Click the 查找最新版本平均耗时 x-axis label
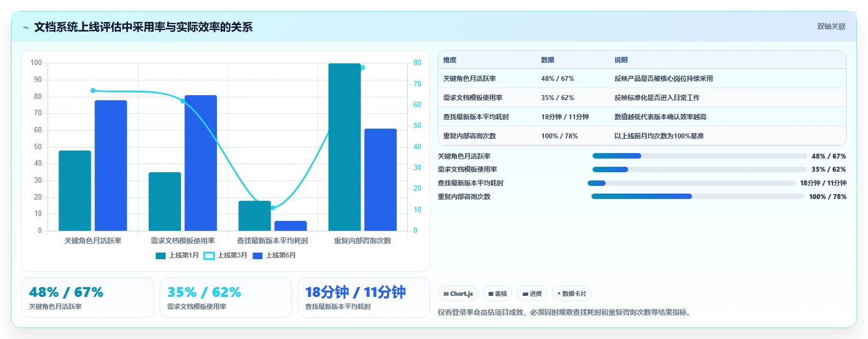The image size is (868, 339). click(273, 241)
